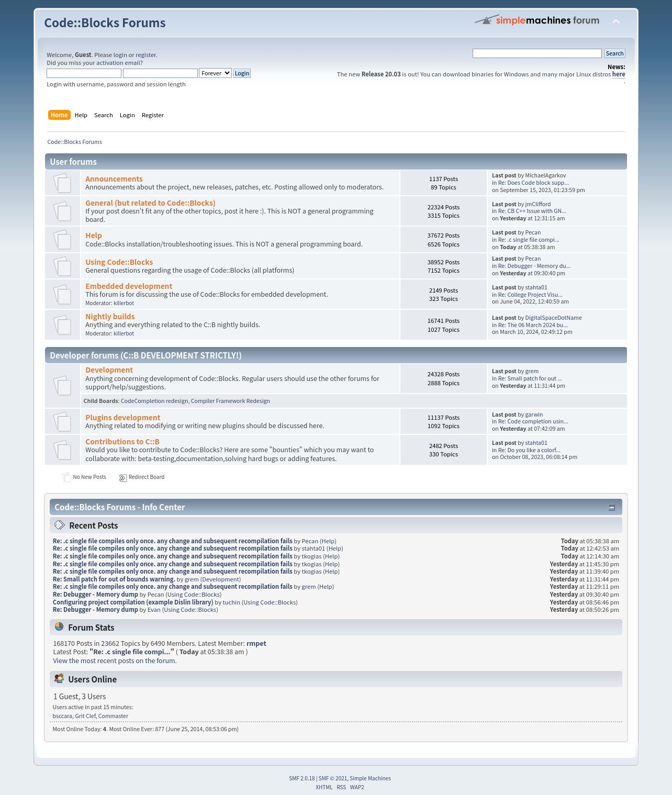672x795 pixels.
Task: Open the Code::Blocks Forums breadcrumb
Action: point(75,142)
